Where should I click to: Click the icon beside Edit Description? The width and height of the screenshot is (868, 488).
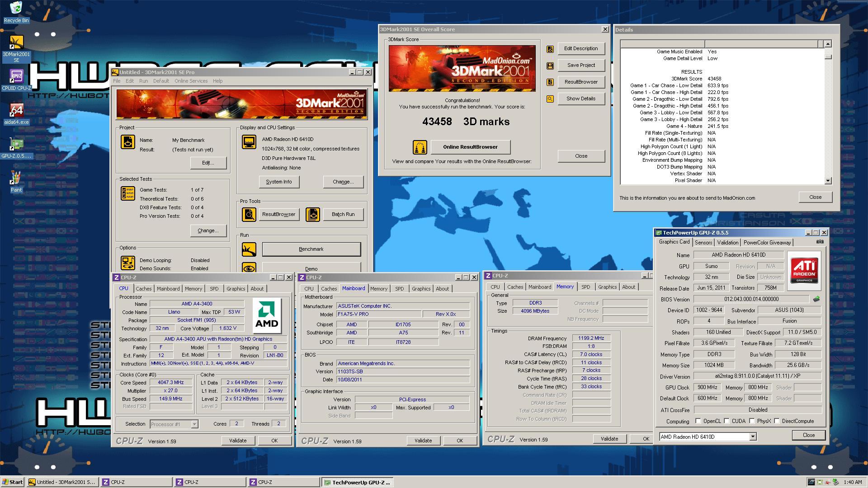[x=550, y=49]
